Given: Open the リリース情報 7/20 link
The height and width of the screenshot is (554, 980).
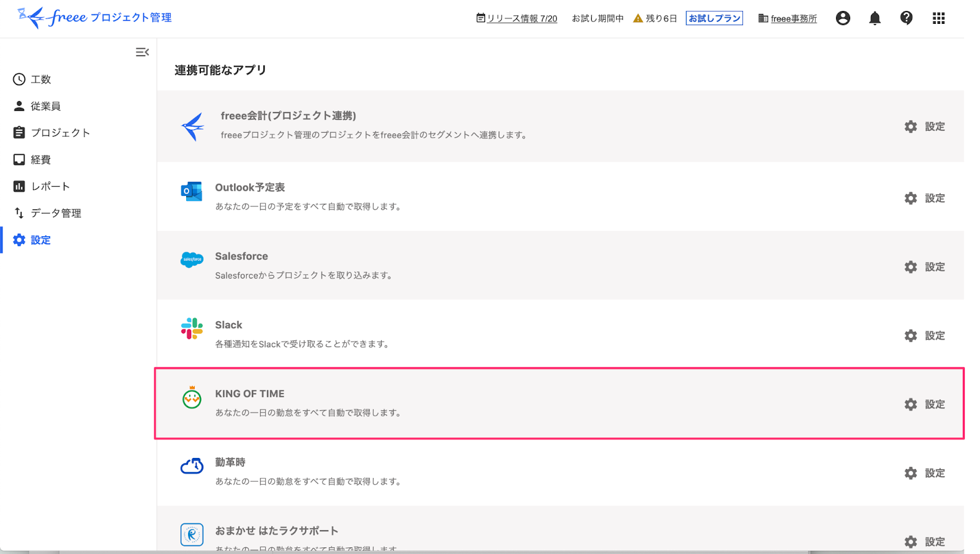Looking at the screenshot, I should 516,18.
